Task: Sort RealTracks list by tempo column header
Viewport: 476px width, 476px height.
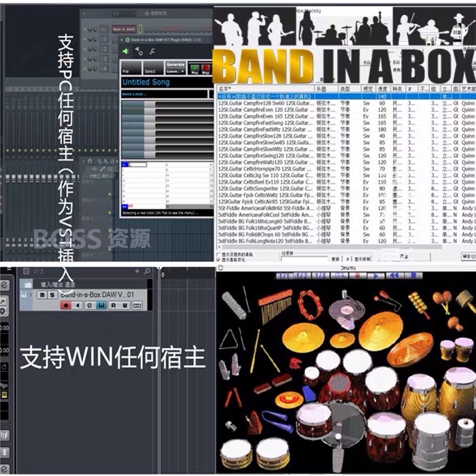Action: [x=382, y=89]
